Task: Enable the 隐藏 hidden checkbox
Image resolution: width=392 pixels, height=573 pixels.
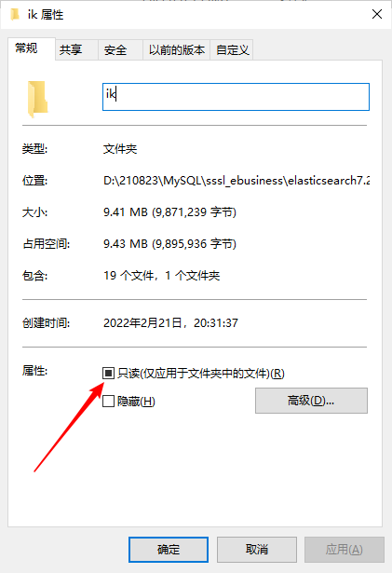Action: coord(108,401)
